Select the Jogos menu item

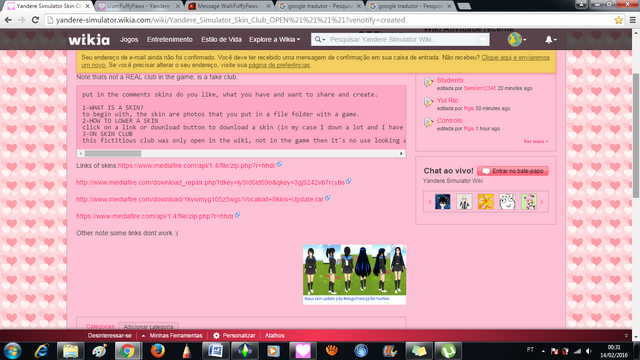[129, 40]
